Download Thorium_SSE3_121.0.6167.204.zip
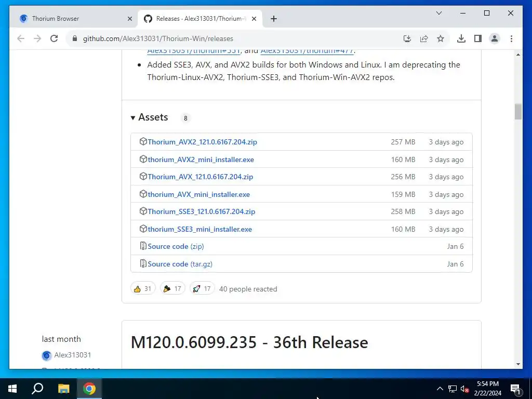The height and width of the screenshot is (399, 532). coord(201,212)
